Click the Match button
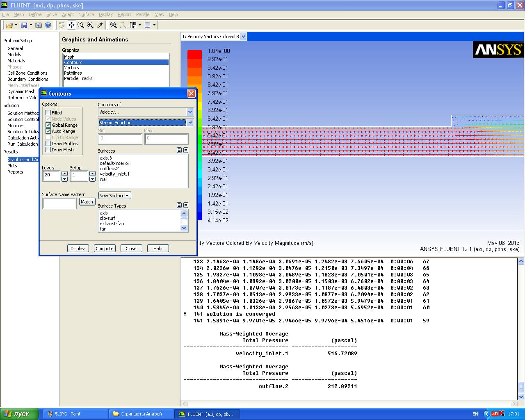 87,202
